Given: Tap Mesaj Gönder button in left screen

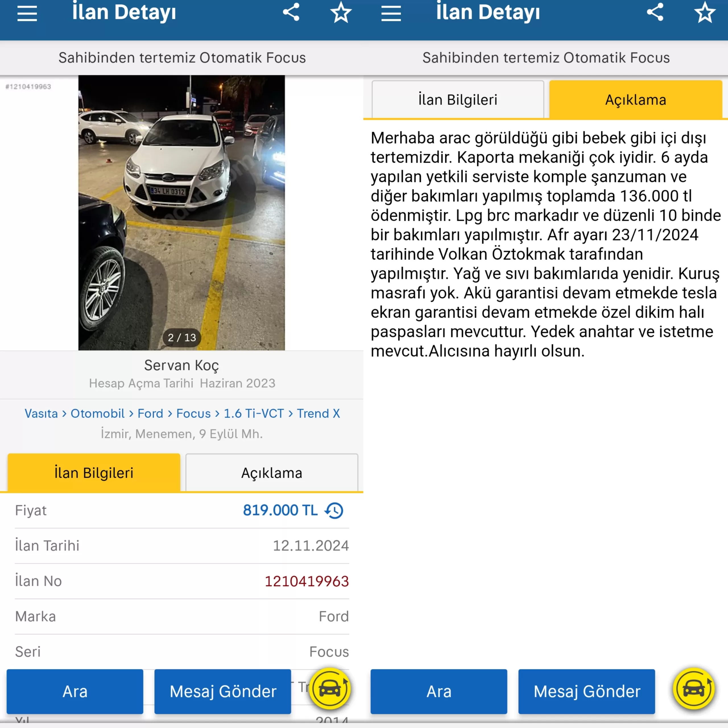Looking at the screenshot, I should click(x=223, y=691).
